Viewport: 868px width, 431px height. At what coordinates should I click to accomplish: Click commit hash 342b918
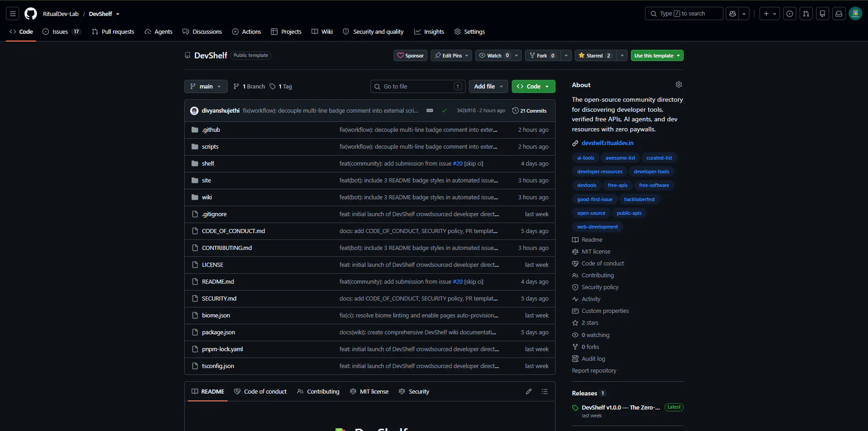(466, 110)
